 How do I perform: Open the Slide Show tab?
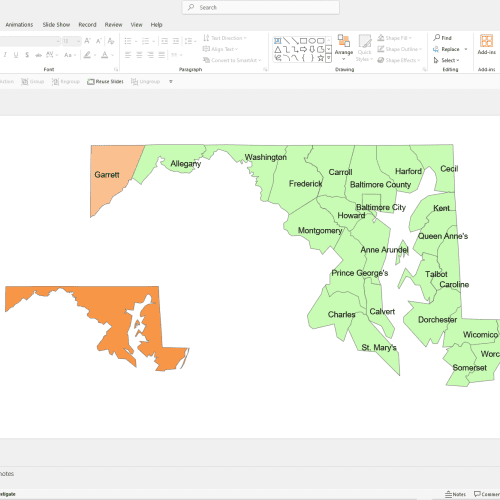(56, 25)
